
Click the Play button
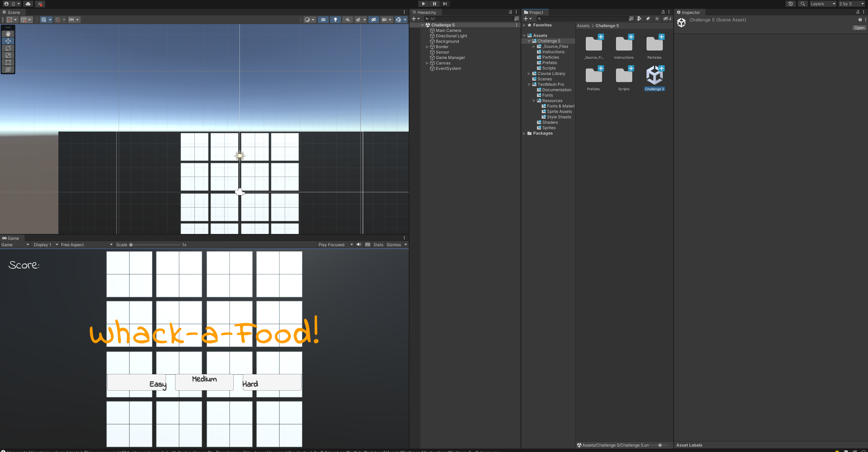click(423, 4)
